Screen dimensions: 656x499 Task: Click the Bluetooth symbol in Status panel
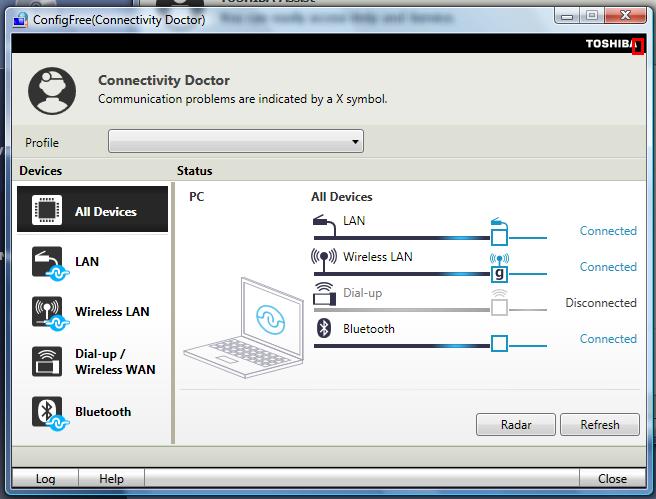(x=324, y=328)
